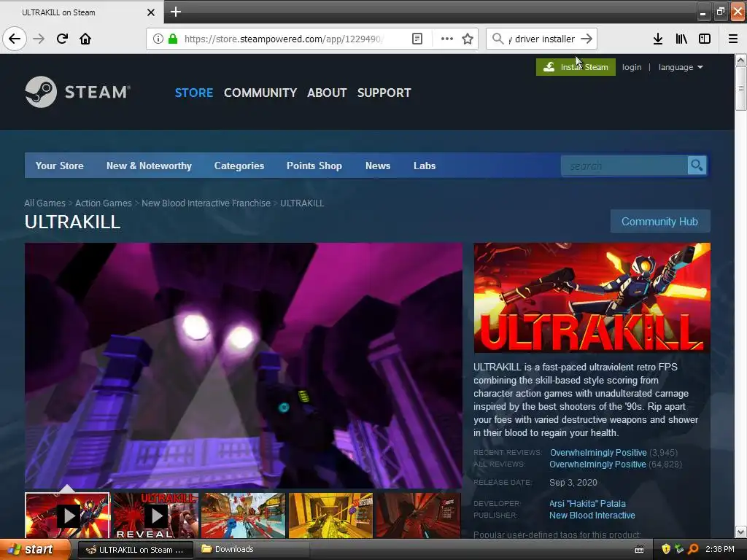Click the on-screen keyboard tray icon
747x560 pixels.
point(639,550)
